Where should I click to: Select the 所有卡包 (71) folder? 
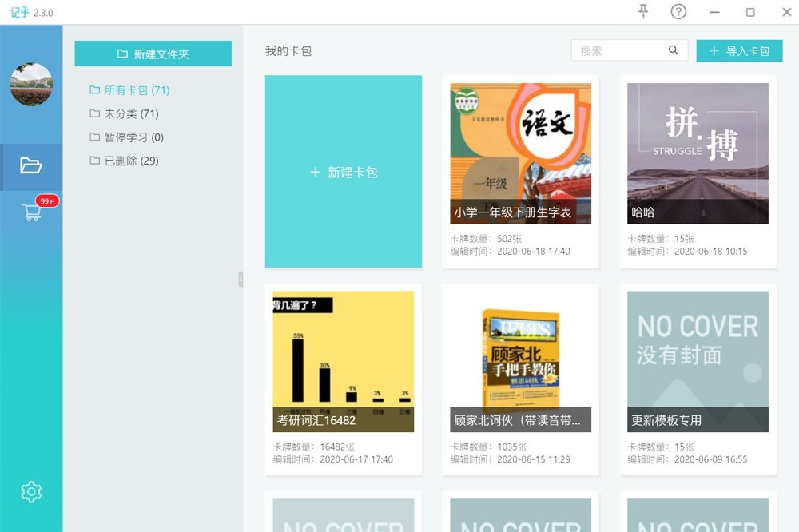[x=130, y=90]
